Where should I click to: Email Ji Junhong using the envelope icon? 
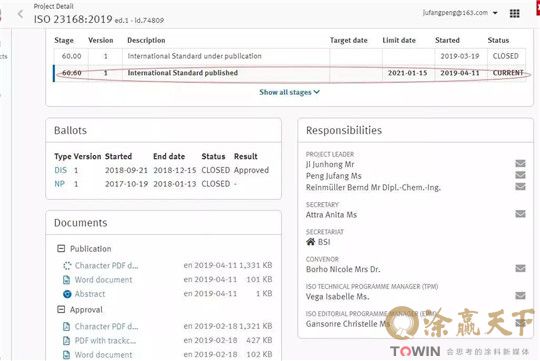pyautogui.click(x=520, y=163)
